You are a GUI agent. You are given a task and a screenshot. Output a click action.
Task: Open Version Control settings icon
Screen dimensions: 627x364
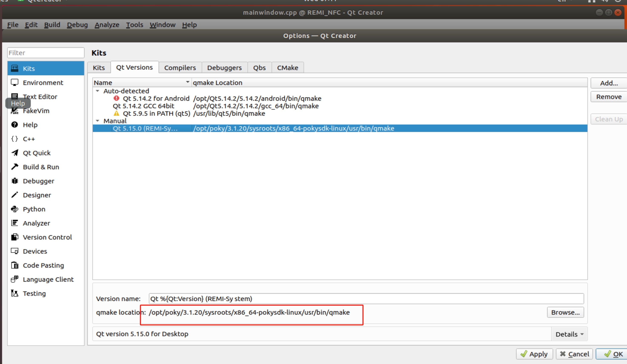(15, 237)
